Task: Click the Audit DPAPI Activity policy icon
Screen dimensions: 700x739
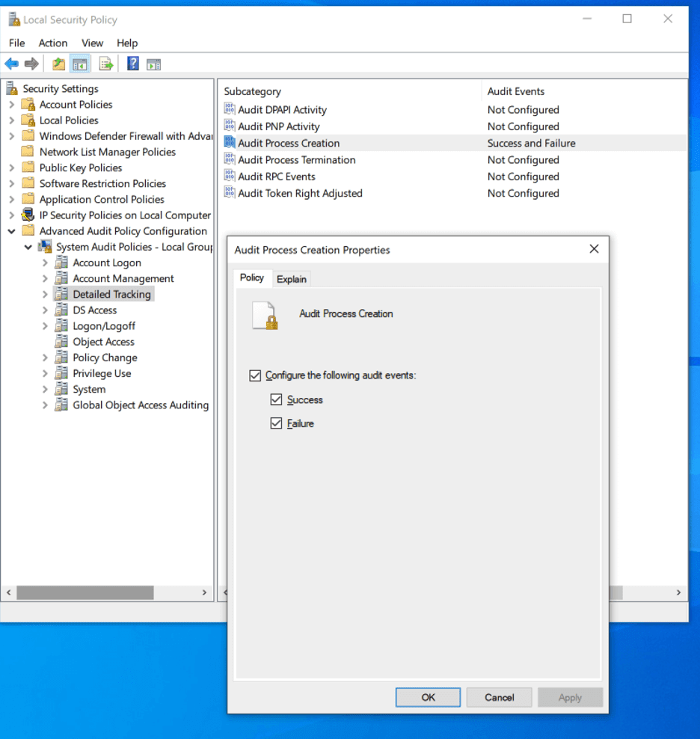Action: (230, 109)
